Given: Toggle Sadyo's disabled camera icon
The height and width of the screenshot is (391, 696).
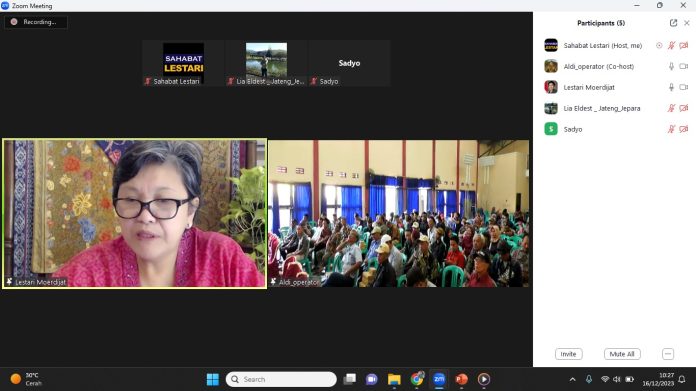Looking at the screenshot, I should click(x=684, y=129).
